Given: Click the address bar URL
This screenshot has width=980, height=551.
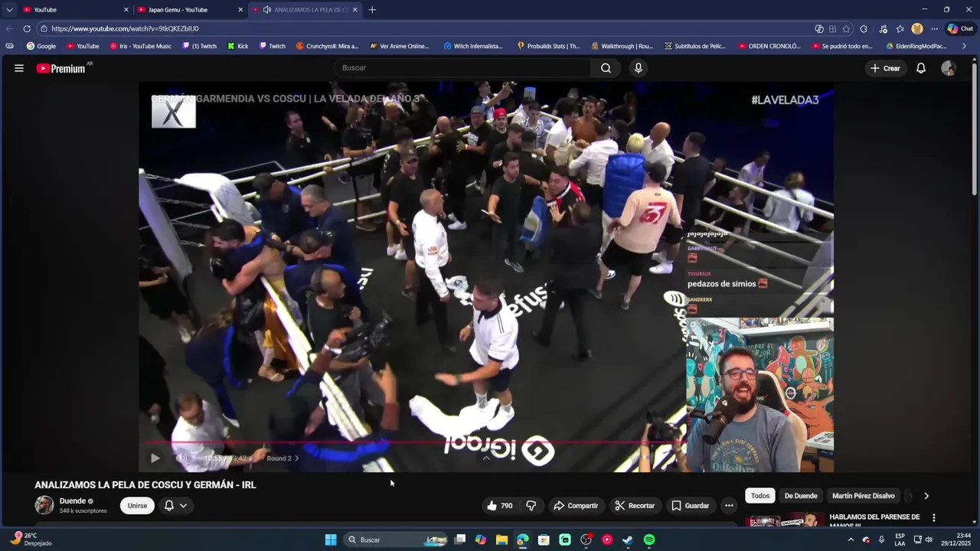Looking at the screenshot, I should tap(125, 28).
